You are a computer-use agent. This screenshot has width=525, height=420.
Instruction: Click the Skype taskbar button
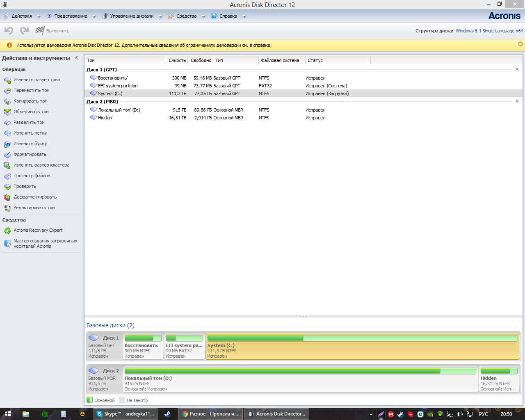[x=126, y=414]
